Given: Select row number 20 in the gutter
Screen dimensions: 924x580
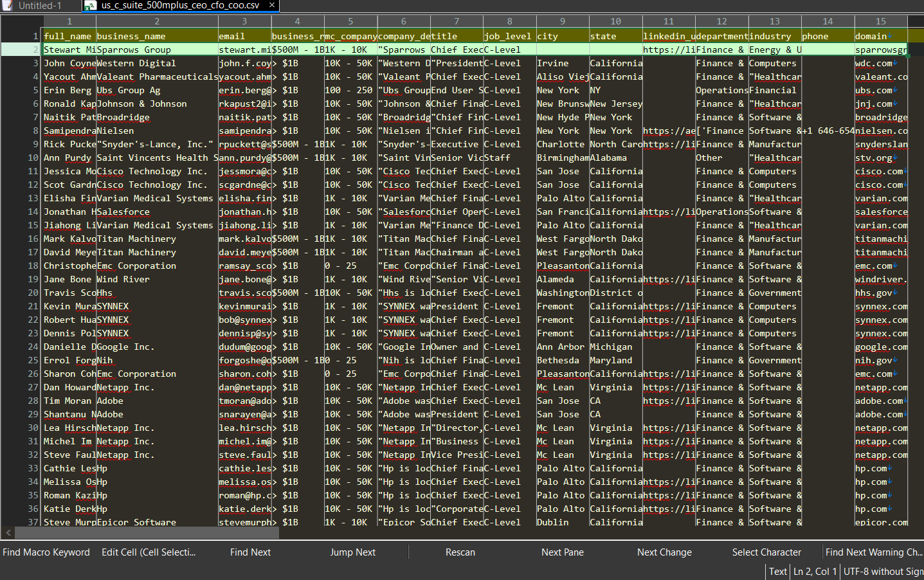Looking at the screenshot, I should tap(33, 293).
